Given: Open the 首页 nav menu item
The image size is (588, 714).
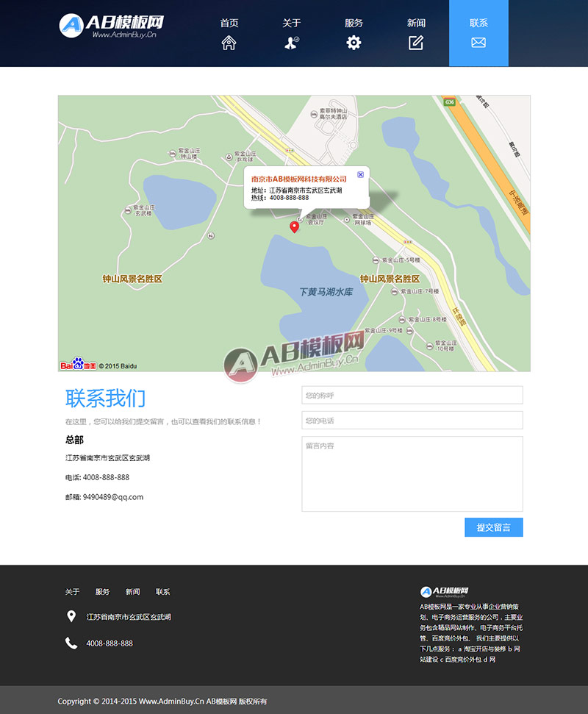Looking at the screenshot, I should click(229, 23).
